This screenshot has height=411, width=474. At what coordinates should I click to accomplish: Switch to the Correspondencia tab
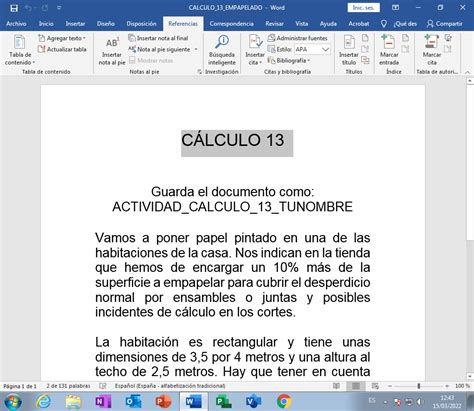coord(231,24)
